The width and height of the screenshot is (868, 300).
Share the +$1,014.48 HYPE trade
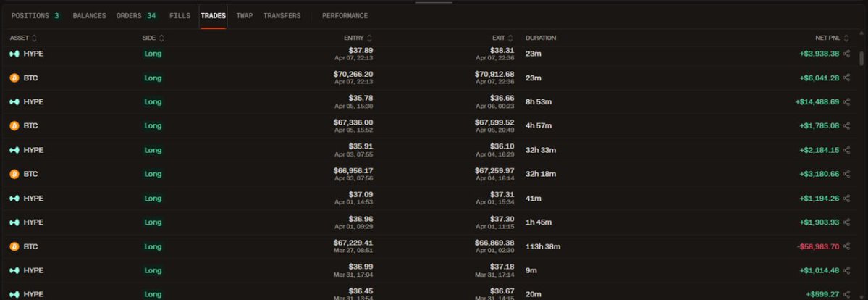tap(846, 270)
